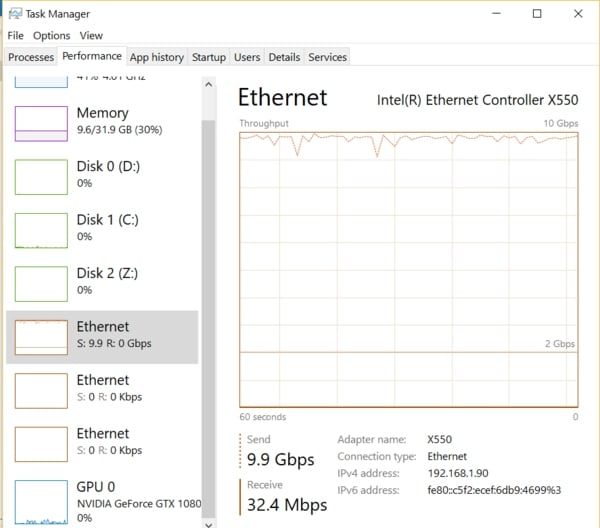The height and width of the screenshot is (528, 600).
Task: Switch to the App history tab
Action: (x=157, y=57)
